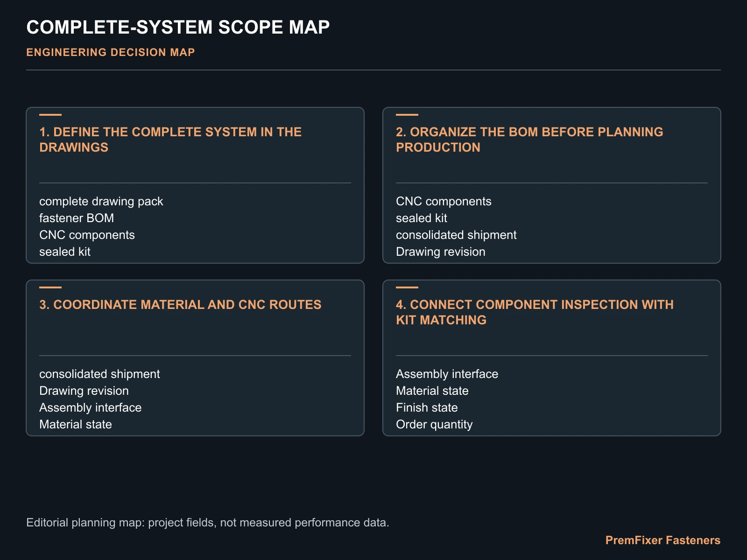Click 'Drawing revision' in card 2

441,252
